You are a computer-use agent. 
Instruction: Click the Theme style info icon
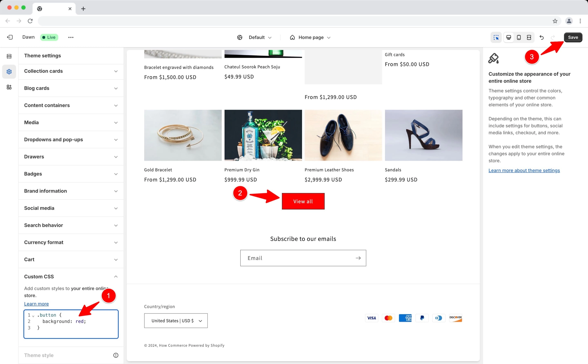116,355
